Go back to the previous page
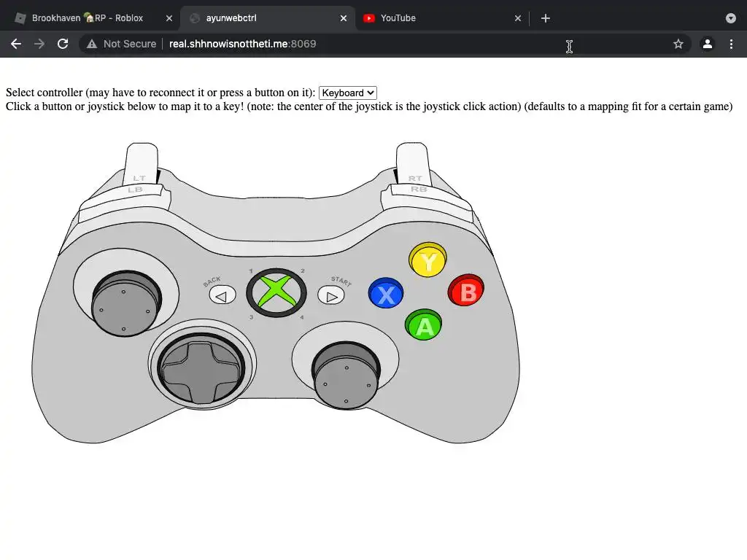Screen dimensions: 747x560 (16, 44)
